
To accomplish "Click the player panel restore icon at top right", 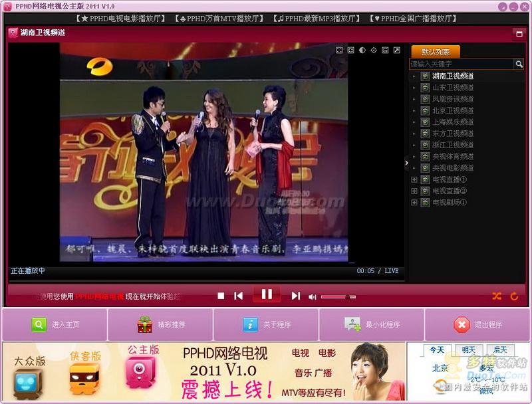I will tap(519, 33).
